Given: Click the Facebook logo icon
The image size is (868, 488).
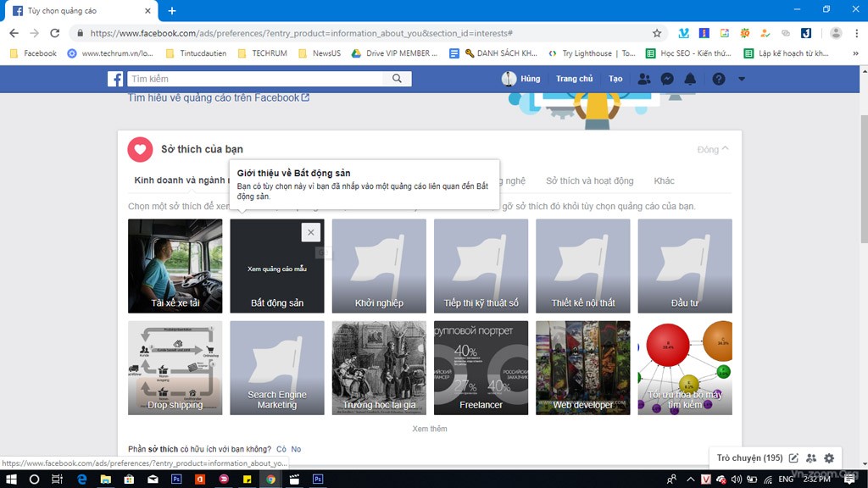Looking at the screenshot, I should tap(115, 79).
